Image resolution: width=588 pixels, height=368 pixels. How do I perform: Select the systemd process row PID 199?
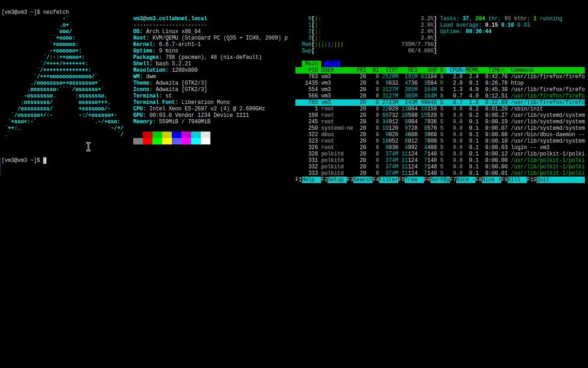(x=440, y=115)
